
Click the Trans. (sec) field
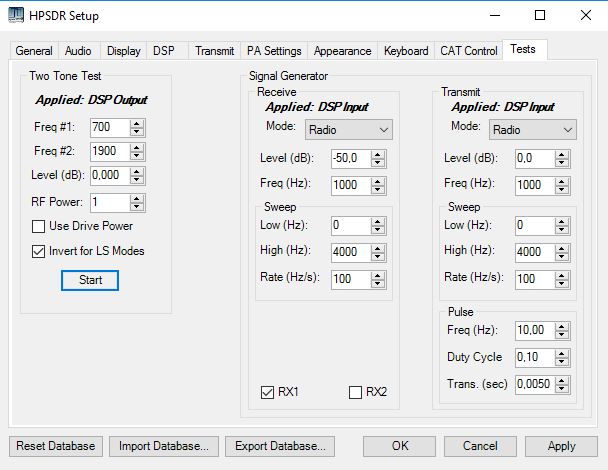pos(535,385)
